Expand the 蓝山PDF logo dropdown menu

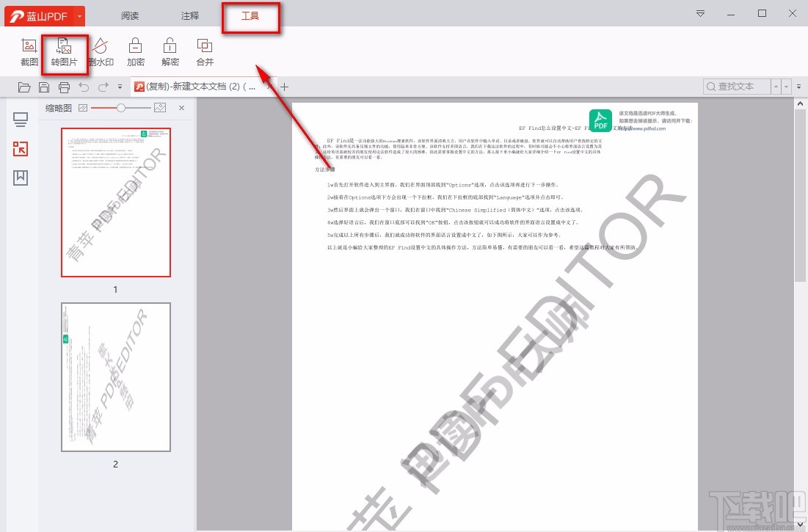pos(79,14)
